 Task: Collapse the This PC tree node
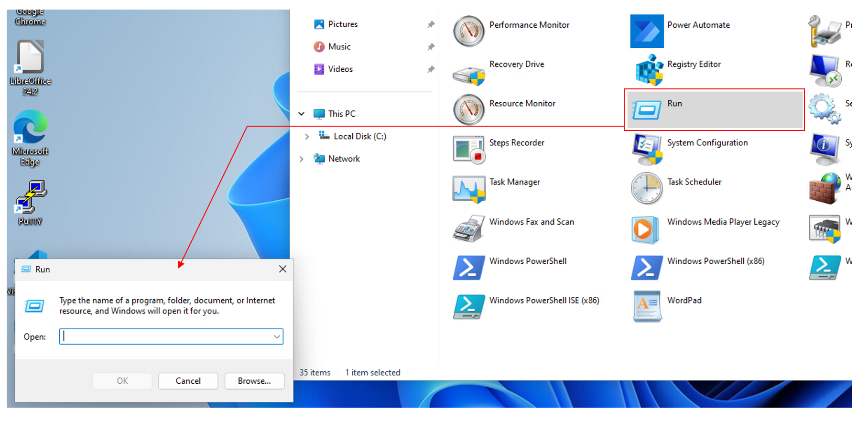point(302,114)
